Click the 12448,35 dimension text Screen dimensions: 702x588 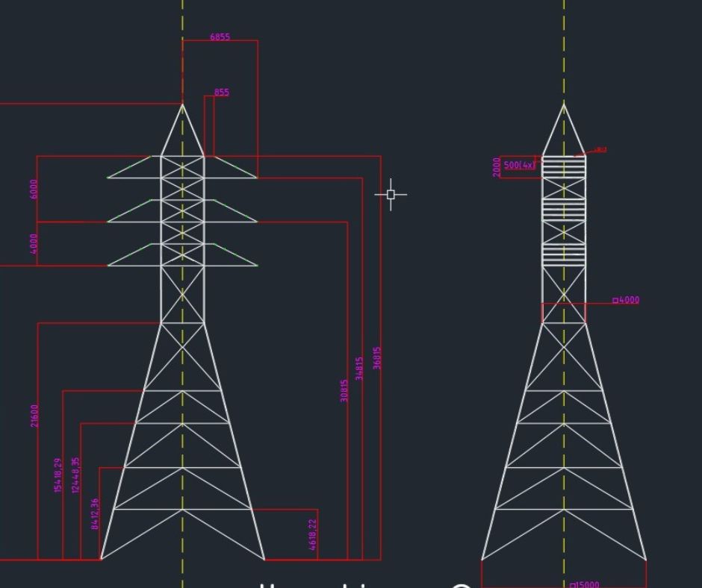(75, 475)
